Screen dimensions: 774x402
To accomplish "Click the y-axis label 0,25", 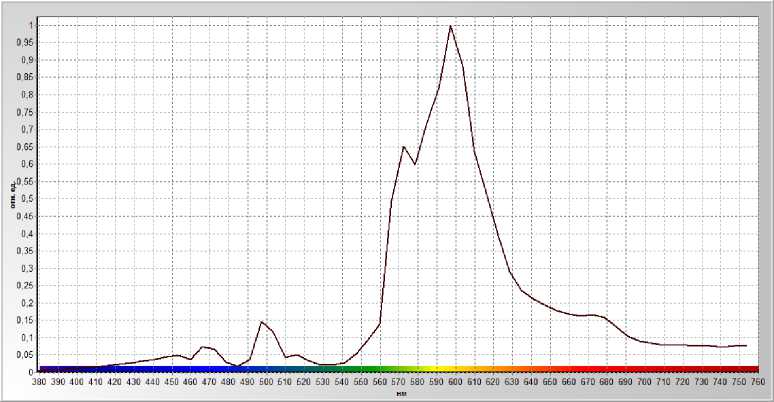I will [x=26, y=285].
